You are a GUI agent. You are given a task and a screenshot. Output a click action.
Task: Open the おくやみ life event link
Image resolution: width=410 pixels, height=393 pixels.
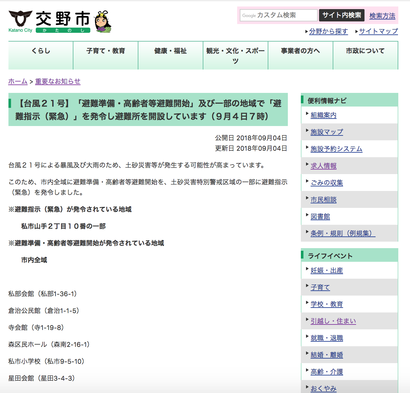(323, 389)
